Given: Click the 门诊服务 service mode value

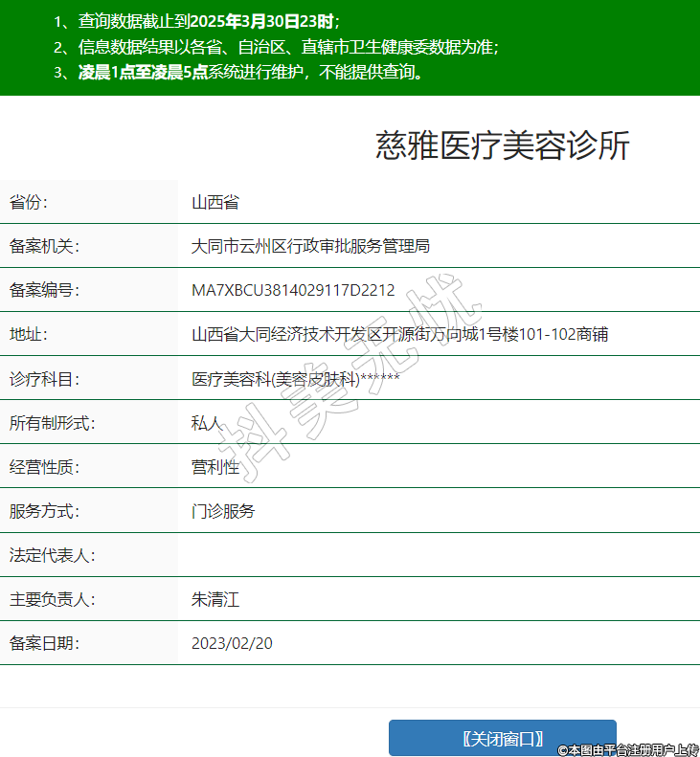Looking at the screenshot, I should click(223, 511).
